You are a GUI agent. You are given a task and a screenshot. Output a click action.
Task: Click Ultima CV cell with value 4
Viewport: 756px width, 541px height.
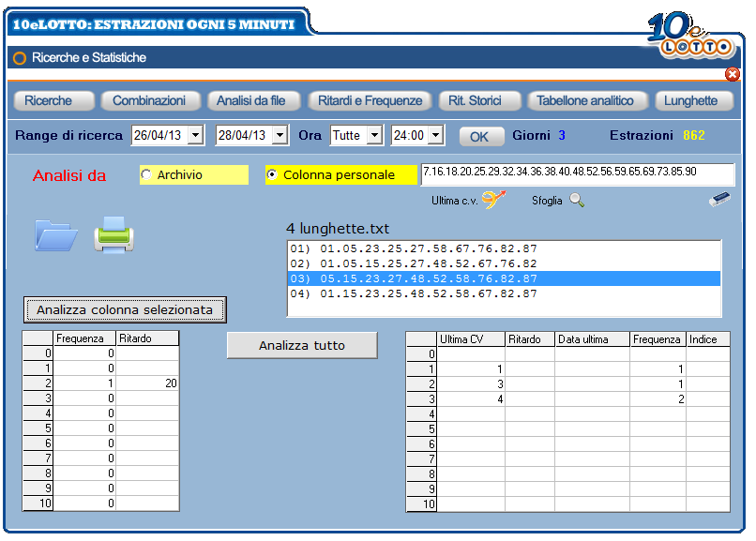471,398
